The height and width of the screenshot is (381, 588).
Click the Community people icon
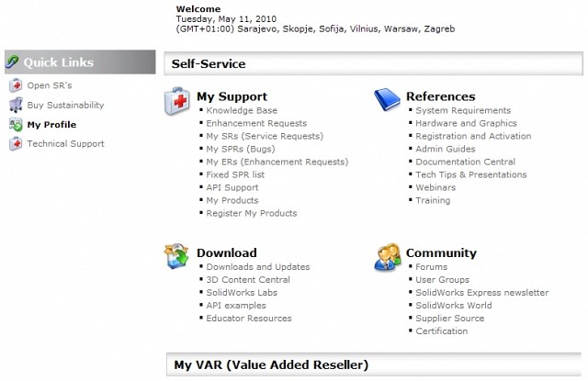(x=388, y=257)
